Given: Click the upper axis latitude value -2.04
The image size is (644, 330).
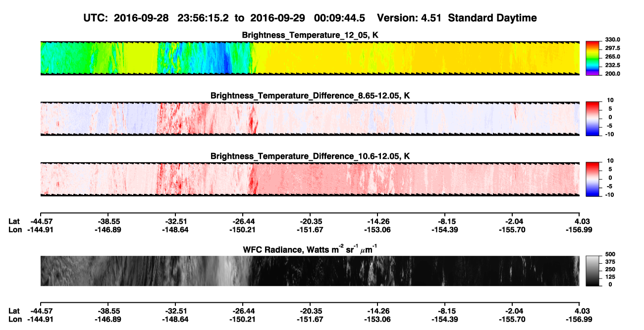Looking at the screenshot, I should tap(512, 222).
